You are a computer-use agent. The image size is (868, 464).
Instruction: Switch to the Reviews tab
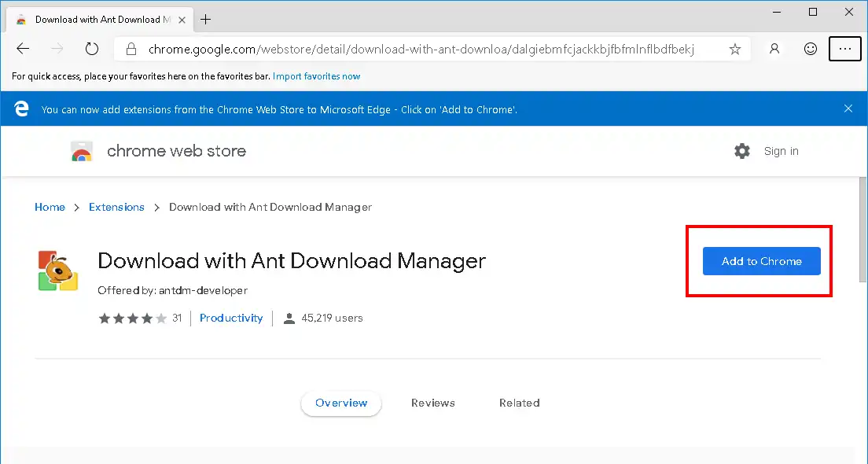433,403
